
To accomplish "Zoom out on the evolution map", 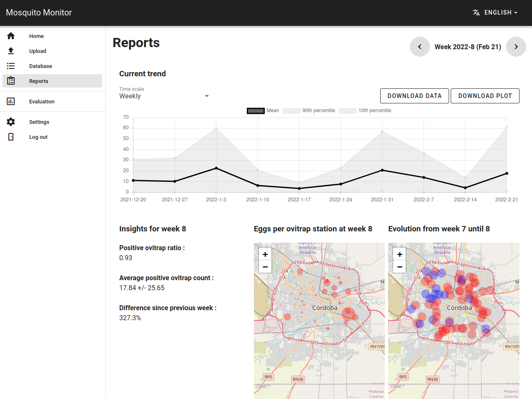I will pos(399,267).
